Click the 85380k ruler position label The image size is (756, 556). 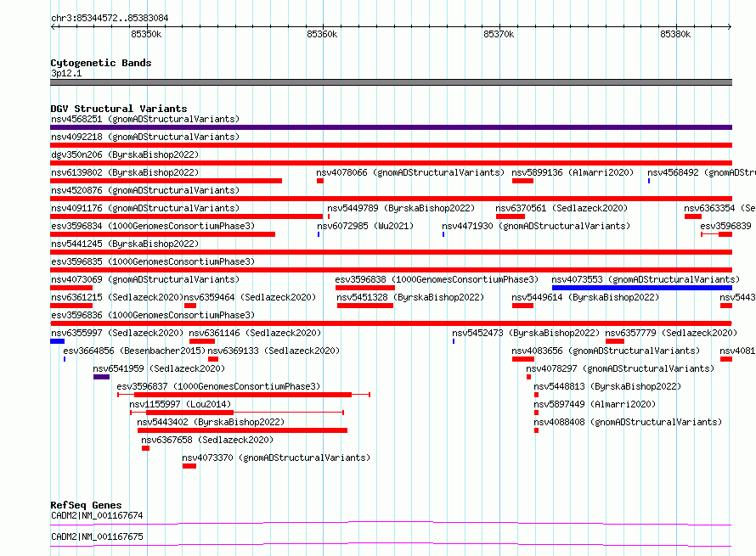tap(675, 34)
